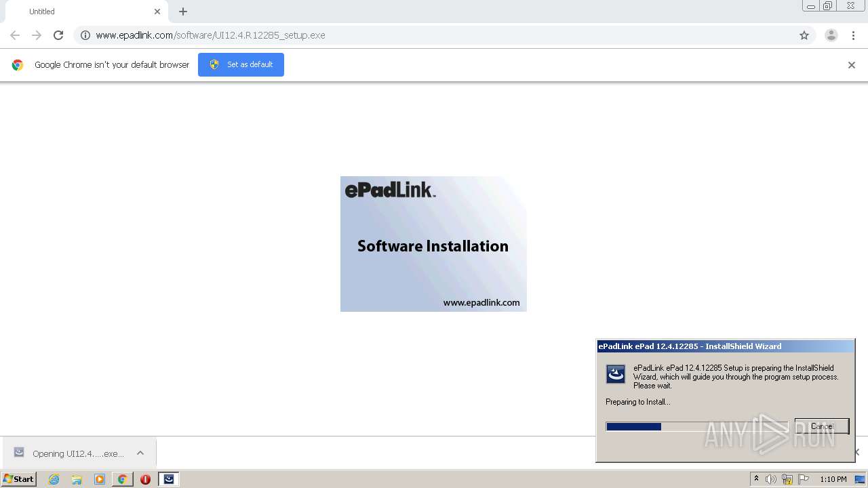Click the Preparing to Install progress bar
The width and height of the screenshot is (868, 488).
(696, 426)
